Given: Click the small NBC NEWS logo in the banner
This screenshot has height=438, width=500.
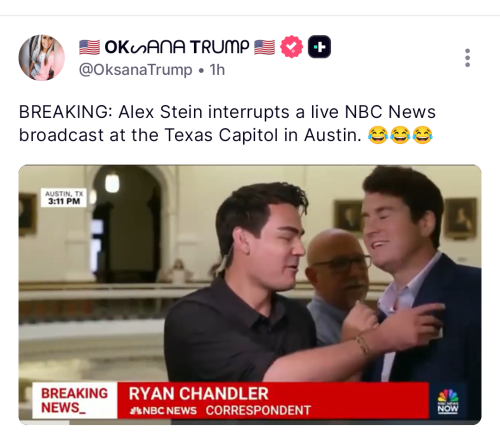Looking at the screenshot, I should [163, 410].
